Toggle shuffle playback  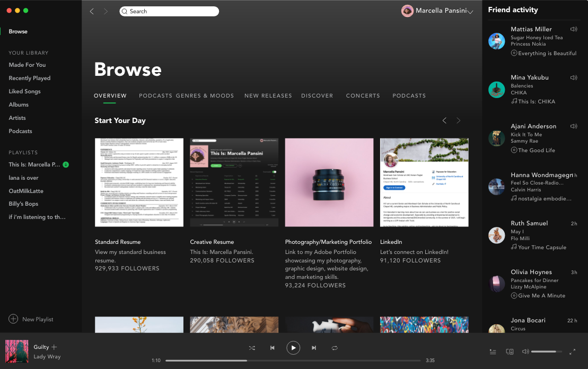click(252, 348)
